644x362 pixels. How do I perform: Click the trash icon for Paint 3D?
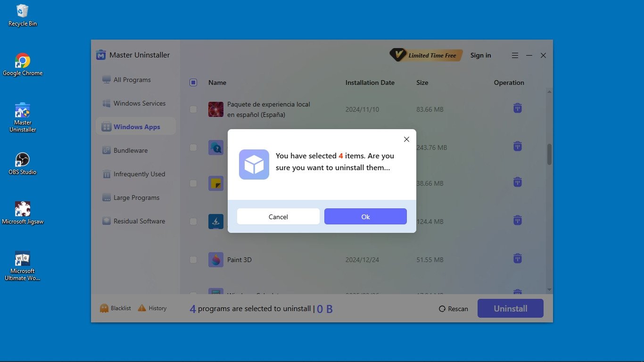click(x=517, y=259)
